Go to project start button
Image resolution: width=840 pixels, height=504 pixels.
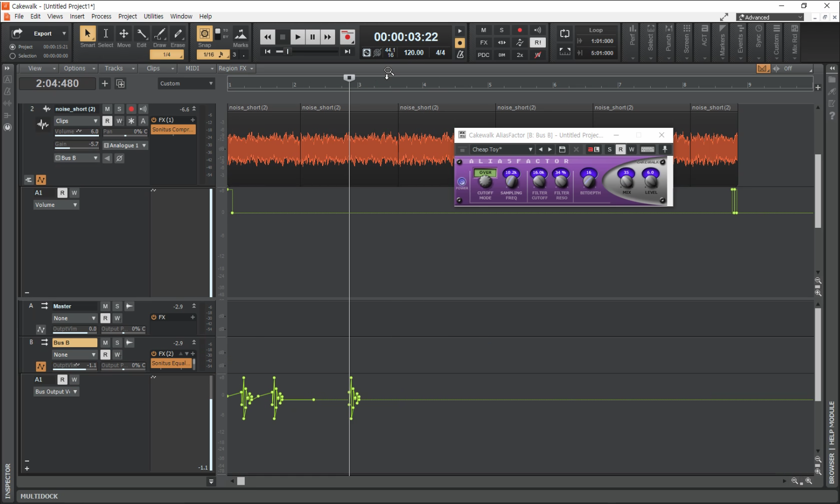[x=267, y=52]
